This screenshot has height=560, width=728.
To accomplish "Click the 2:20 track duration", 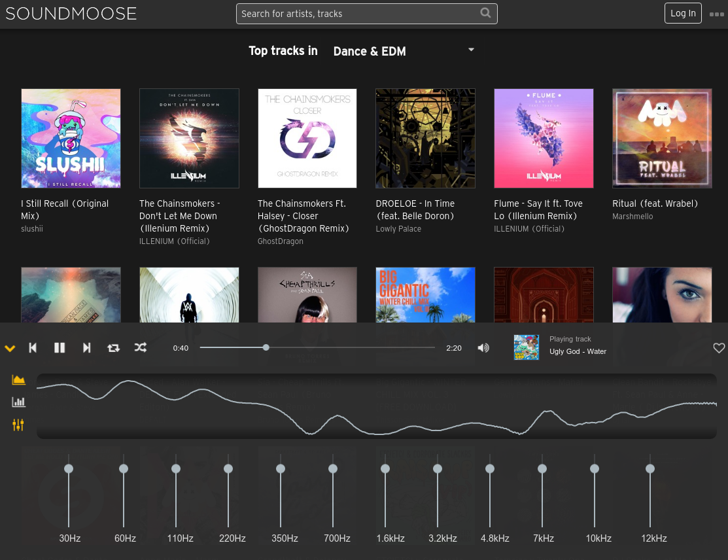I will tap(453, 348).
